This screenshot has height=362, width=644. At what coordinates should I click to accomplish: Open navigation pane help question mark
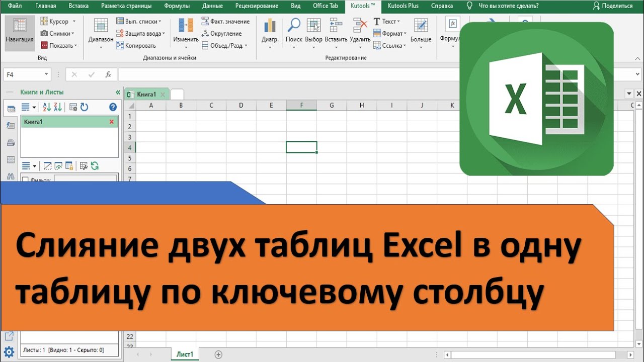113,107
